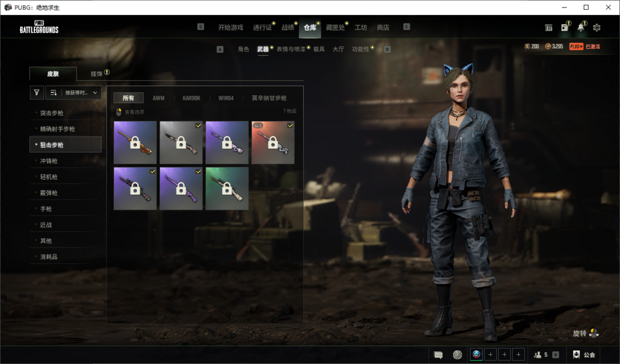Screen dimensions: 620x364
Task: Open the 战绩 career menu
Action: (288, 28)
